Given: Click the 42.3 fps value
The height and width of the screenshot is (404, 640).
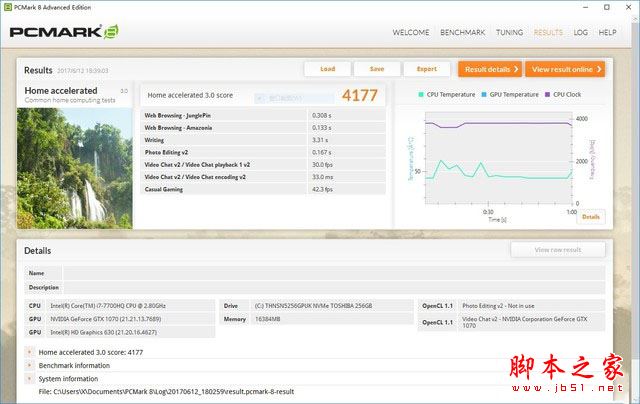Looking at the screenshot, I should tap(322, 189).
